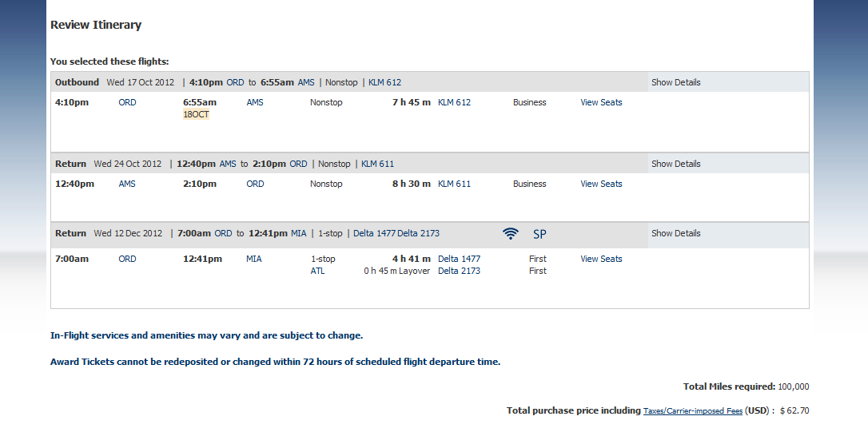
Task: View Seats for the KLM 611 flight
Action: (601, 184)
